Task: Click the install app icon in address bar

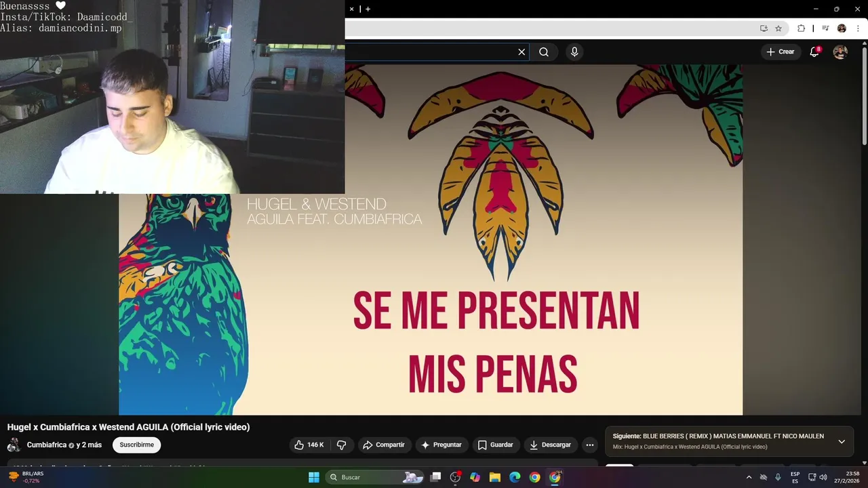Action: (764, 28)
